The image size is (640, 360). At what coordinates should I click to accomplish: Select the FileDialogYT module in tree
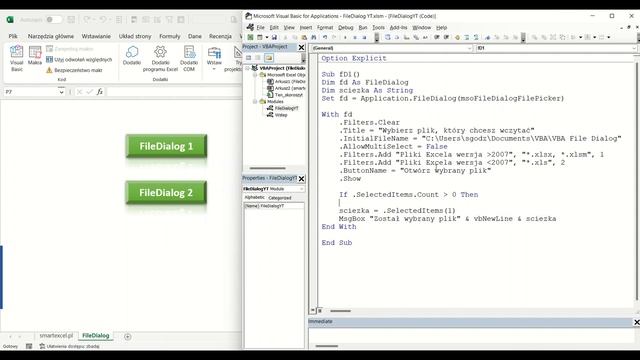[283, 108]
